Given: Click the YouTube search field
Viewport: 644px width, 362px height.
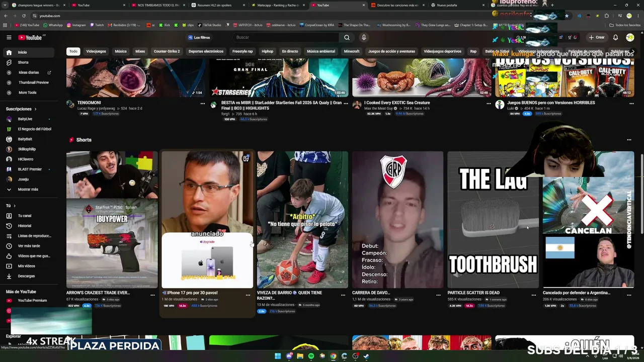Looking at the screenshot, I should [x=287, y=37].
